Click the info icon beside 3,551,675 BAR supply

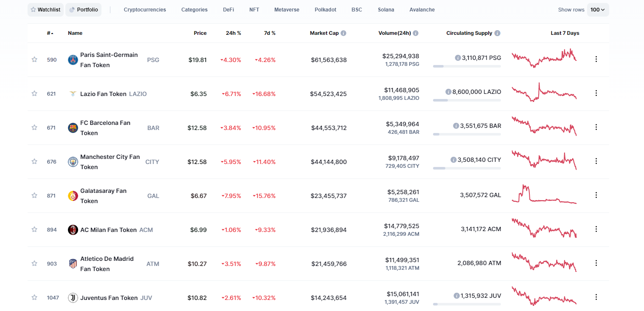point(456,126)
